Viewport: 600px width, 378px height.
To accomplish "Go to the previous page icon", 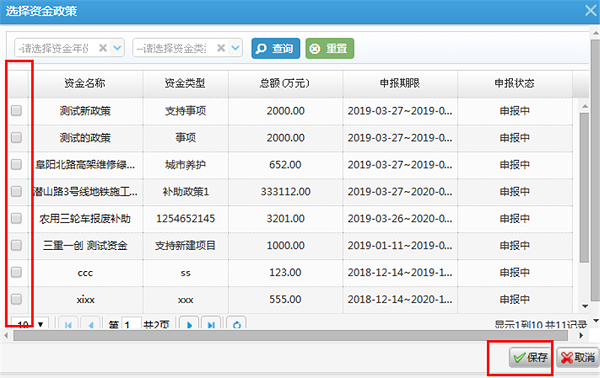I will point(91,324).
